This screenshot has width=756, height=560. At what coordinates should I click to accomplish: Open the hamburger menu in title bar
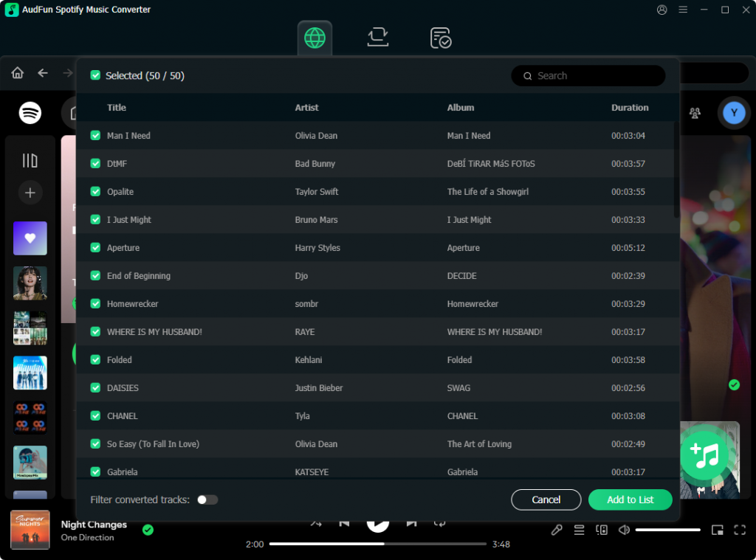(683, 10)
